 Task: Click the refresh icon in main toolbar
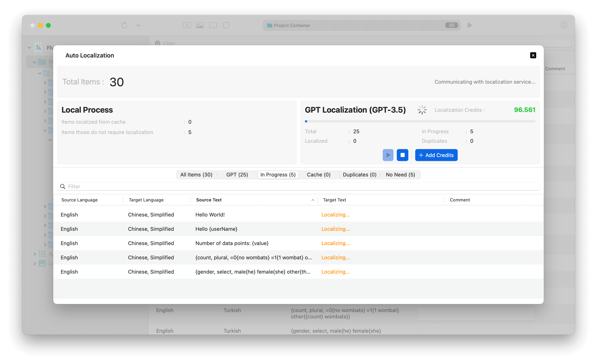coord(124,25)
